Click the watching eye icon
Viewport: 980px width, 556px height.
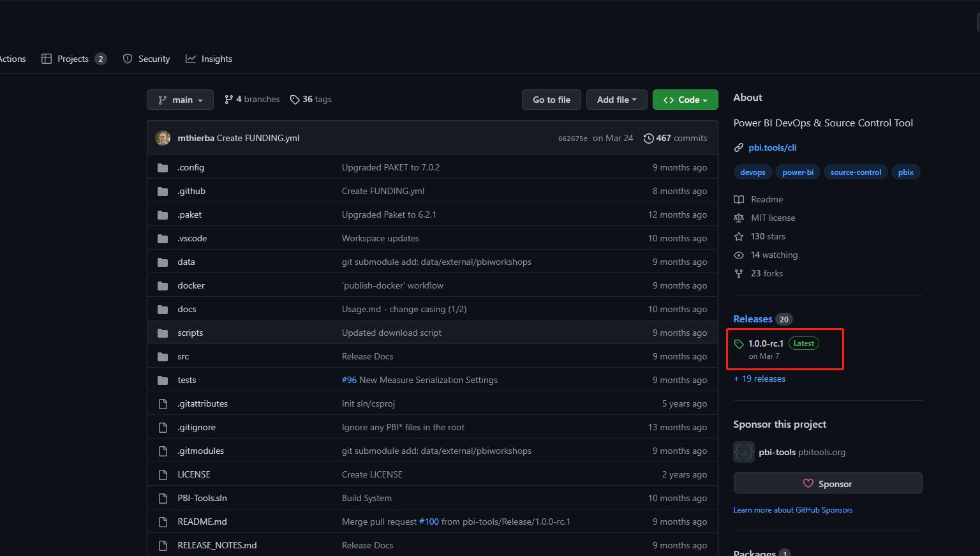tap(738, 255)
